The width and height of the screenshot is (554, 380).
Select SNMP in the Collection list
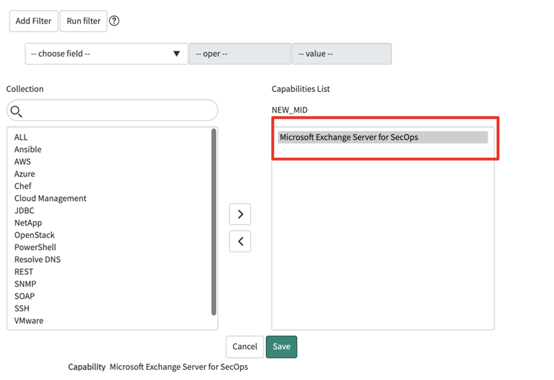tap(25, 284)
